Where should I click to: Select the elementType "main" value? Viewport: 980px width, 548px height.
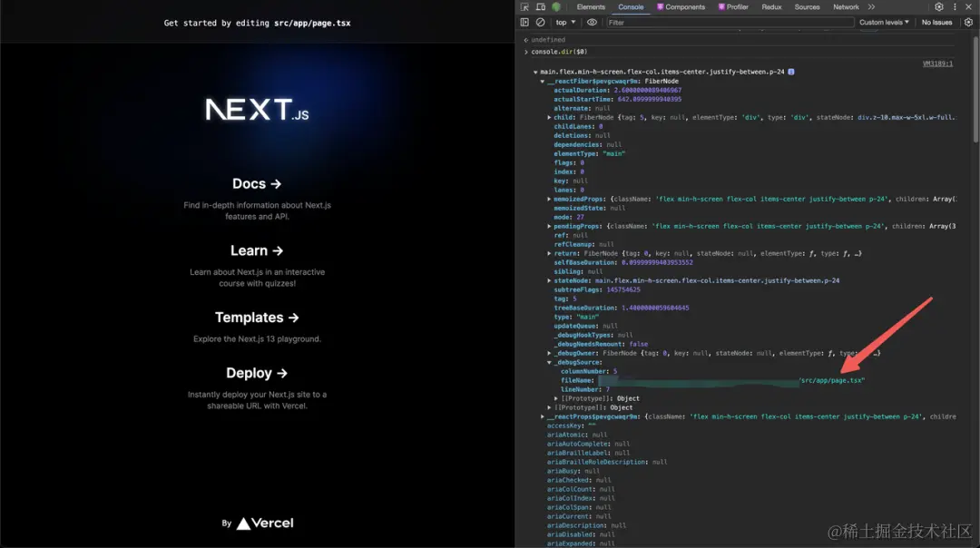coord(613,153)
